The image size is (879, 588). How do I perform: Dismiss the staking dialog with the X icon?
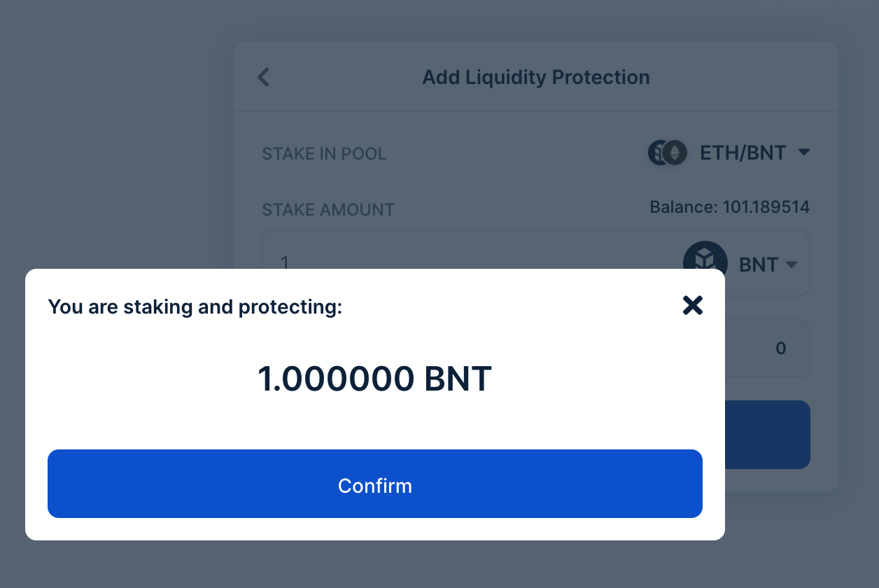click(692, 306)
